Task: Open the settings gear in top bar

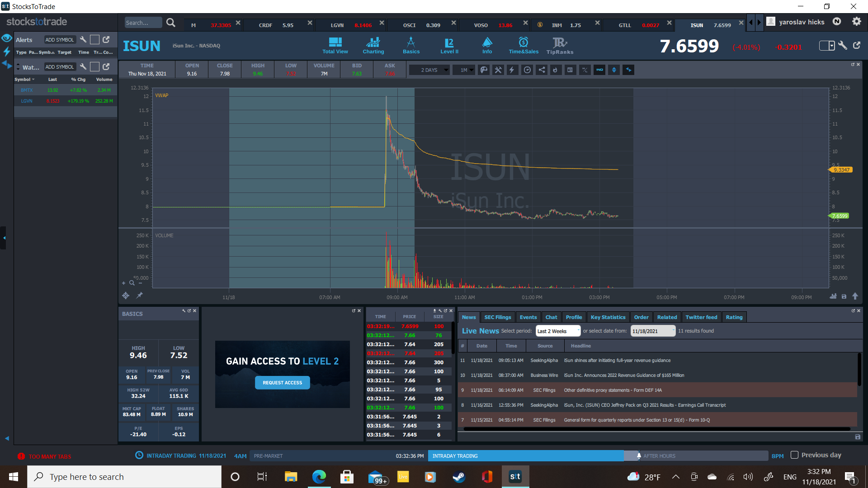Action: click(856, 22)
